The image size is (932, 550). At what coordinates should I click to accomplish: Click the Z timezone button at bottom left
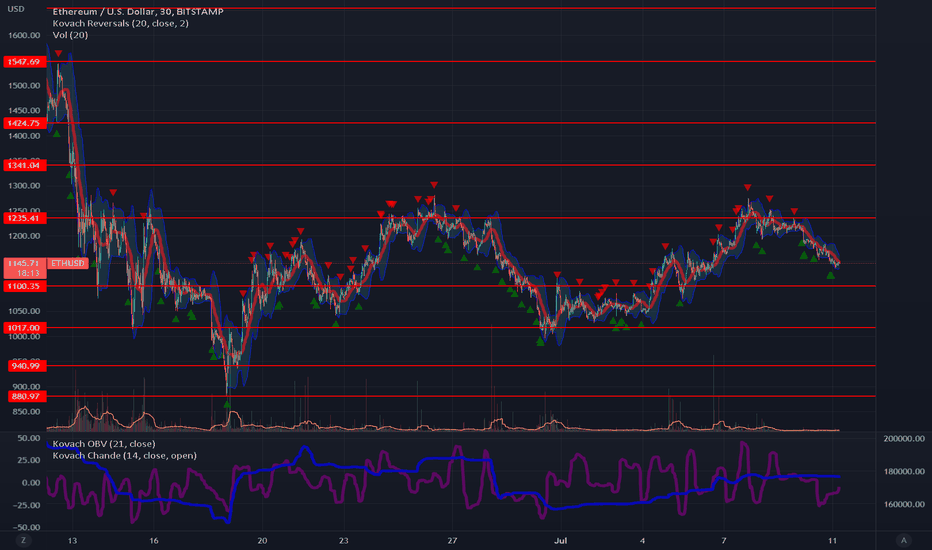click(x=24, y=540)
